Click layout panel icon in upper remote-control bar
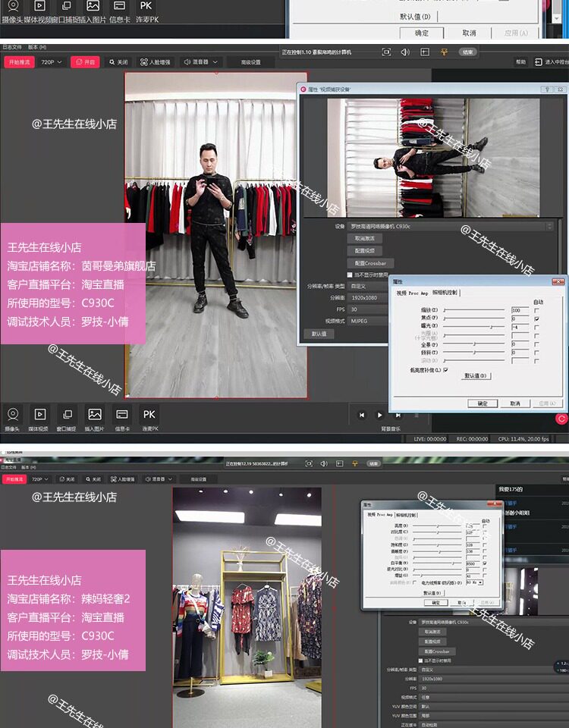 pyautogui.click(x=425, y=52)
